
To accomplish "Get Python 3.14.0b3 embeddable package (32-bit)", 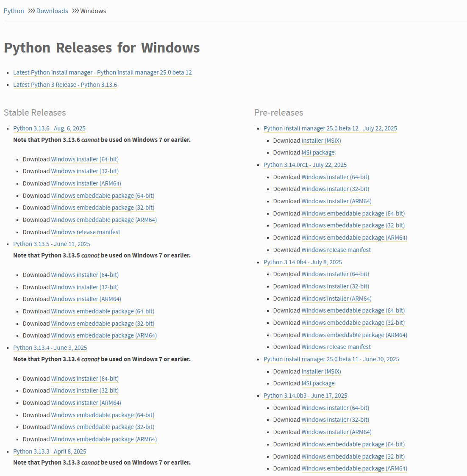I will pos(353,457).
